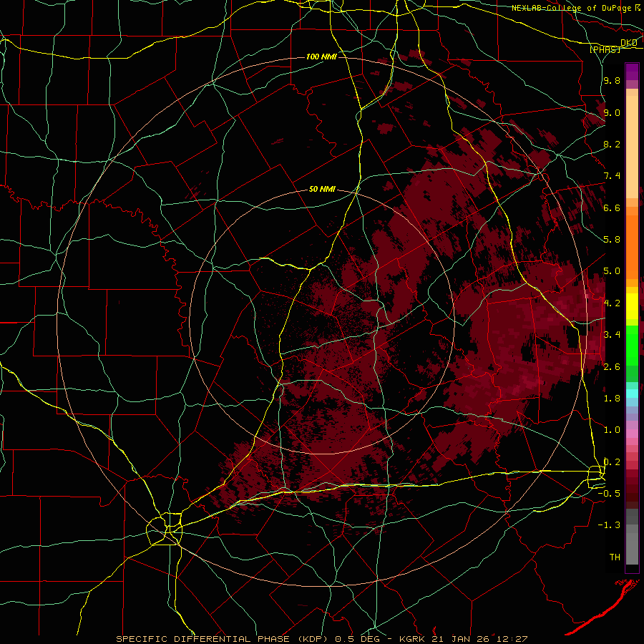The height and width of the screenshot is (644, 644).
Task: Click the yellow band of the color scale
Action: coord(632,306)
